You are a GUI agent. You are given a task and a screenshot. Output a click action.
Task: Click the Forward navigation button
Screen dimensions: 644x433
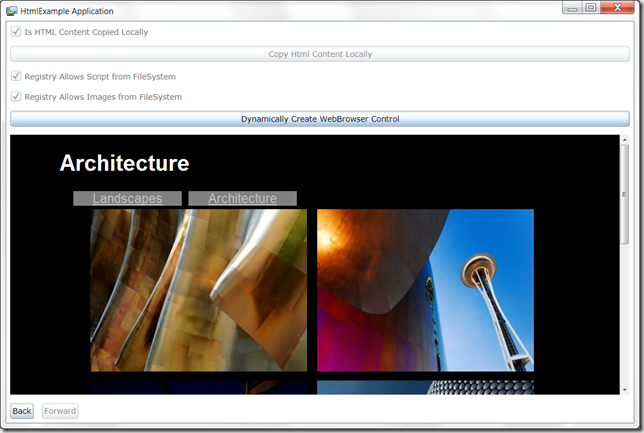[60, 411]
